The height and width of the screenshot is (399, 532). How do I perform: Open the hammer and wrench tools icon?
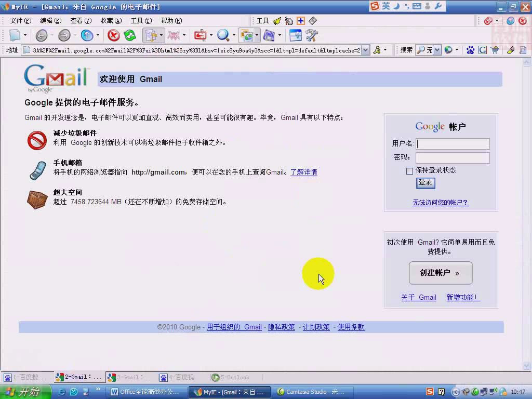pyautogui.click(x=312, y=35)
